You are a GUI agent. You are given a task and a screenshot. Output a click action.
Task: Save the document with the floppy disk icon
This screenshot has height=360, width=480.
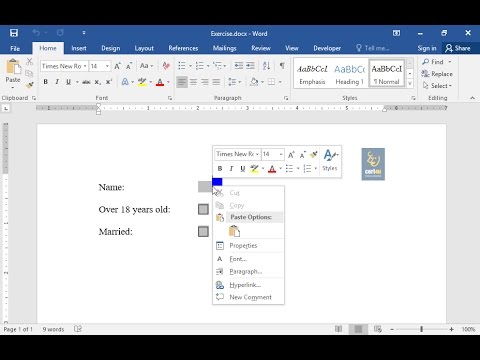pyautogui.click(x=14, y=33)
